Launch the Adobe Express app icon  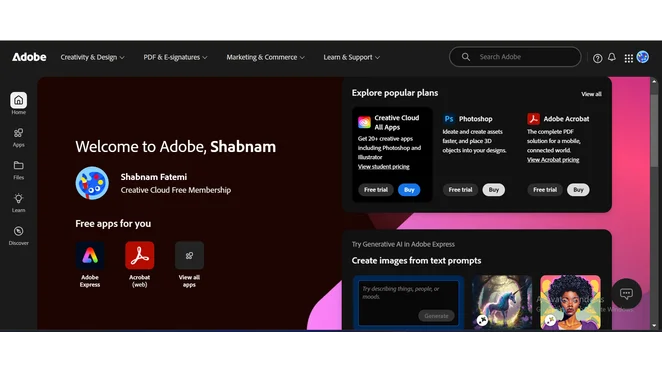pyautogui.click(x=90, y=255)
